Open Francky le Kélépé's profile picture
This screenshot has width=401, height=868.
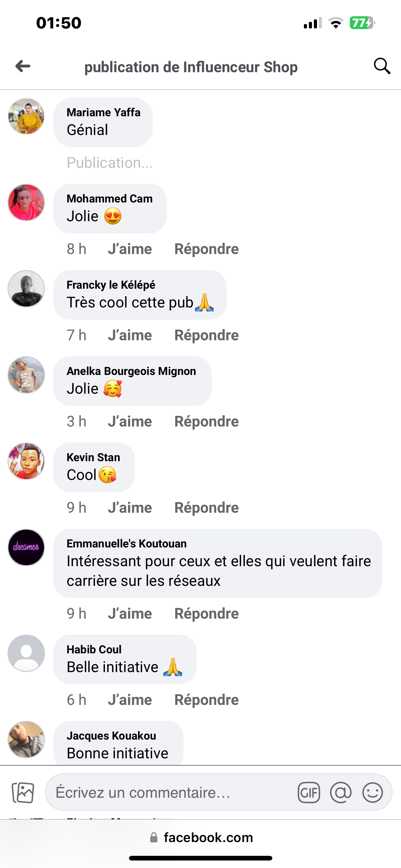[26, 289]
